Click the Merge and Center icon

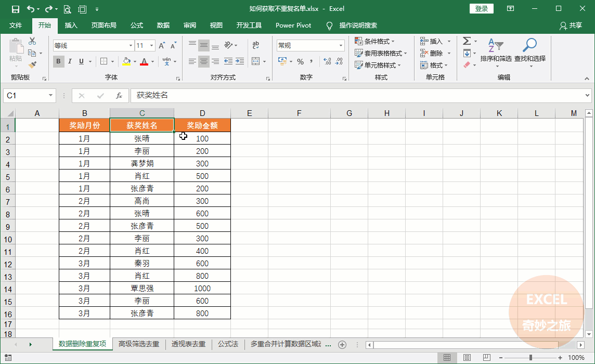pyautogui.click(x=256, y=61)
